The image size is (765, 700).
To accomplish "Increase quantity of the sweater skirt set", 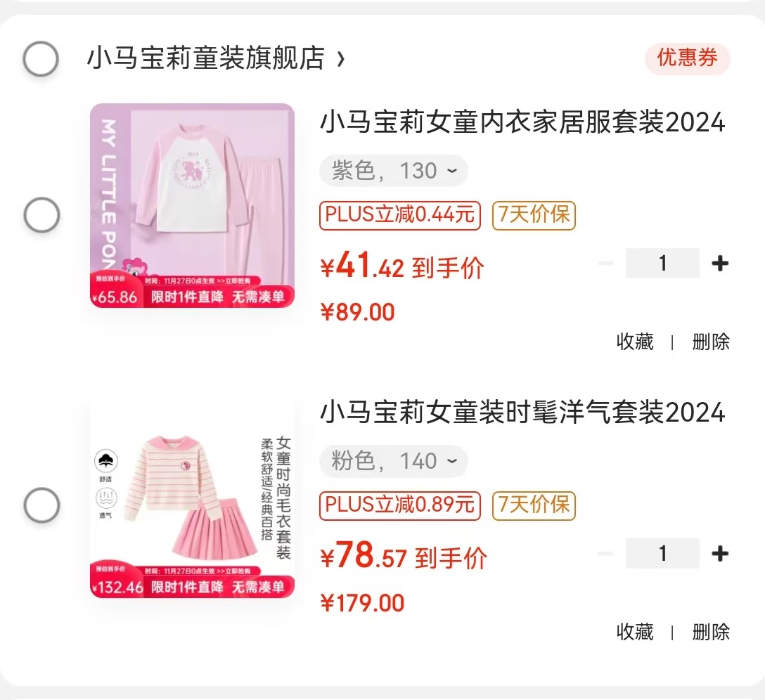I will [720, 554].
